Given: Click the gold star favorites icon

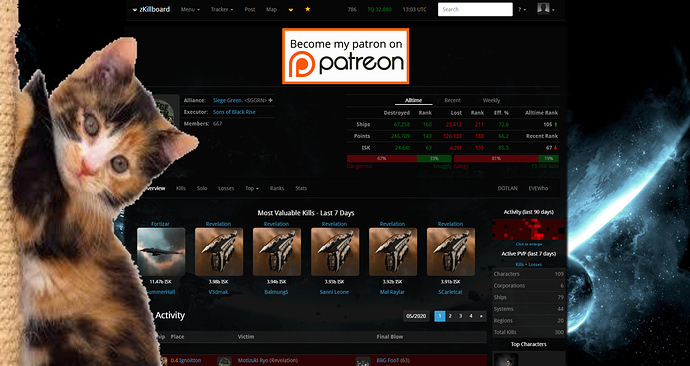Looking at the screenshot, I should tap(308, 9).
